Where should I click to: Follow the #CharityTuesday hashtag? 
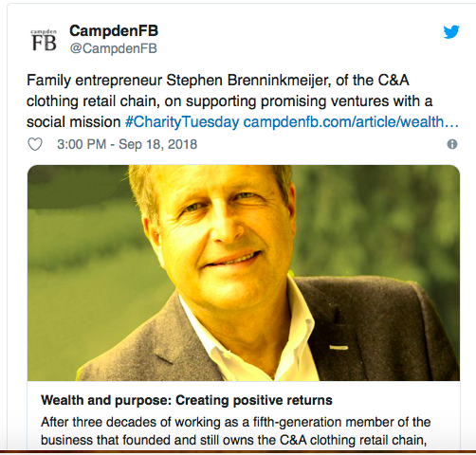point(182,122)
